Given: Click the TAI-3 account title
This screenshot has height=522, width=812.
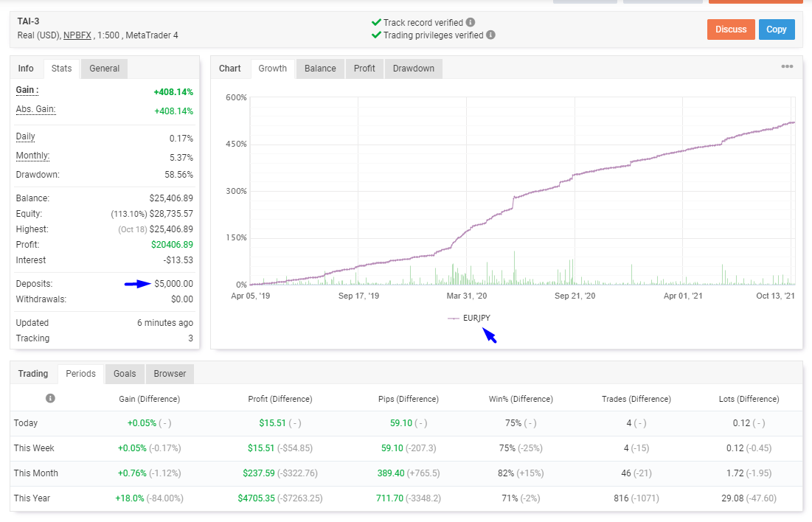Looking at the screenshot, I should pyautogui.click(x=29, y=21).
